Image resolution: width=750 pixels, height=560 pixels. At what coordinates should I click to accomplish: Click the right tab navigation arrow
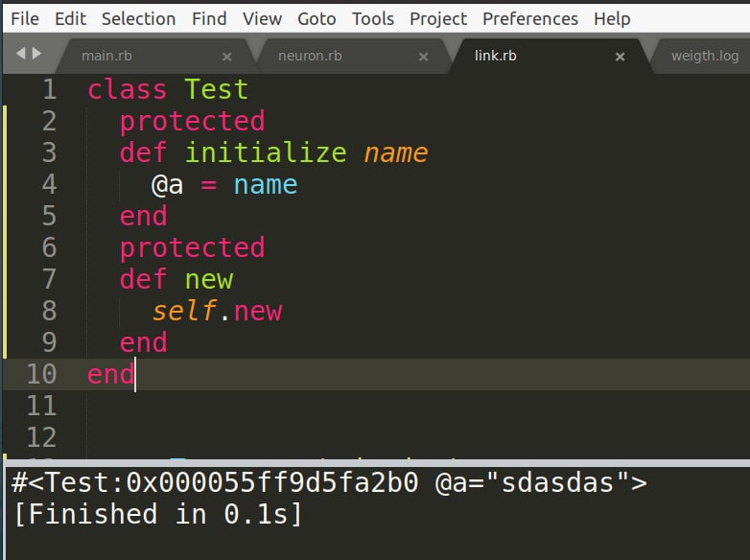[36, 55]
